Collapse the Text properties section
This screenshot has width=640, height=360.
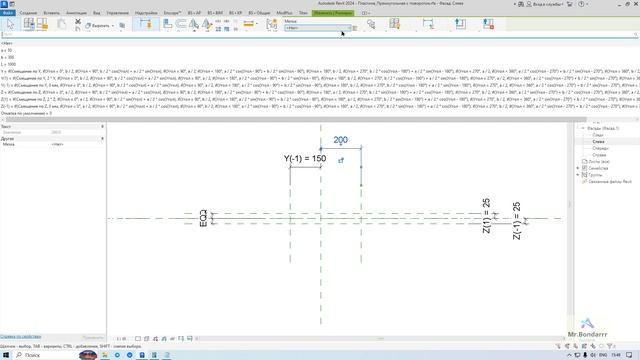click(x=102, y=127)
